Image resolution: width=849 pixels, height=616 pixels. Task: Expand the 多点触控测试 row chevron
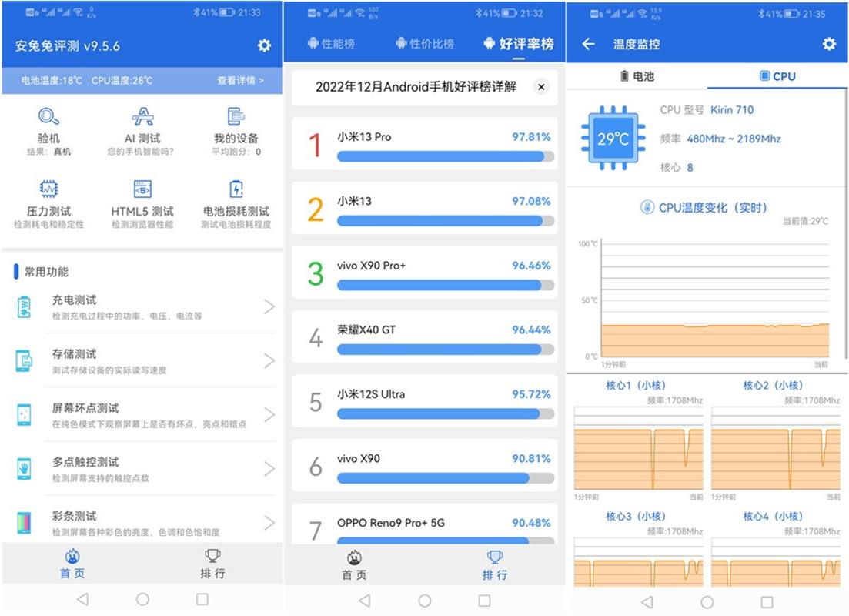(269, 469)
